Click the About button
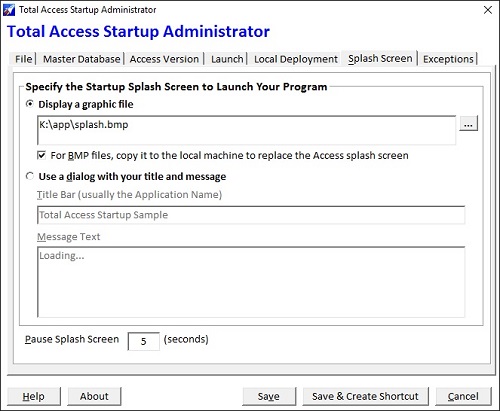 [94, 396]
